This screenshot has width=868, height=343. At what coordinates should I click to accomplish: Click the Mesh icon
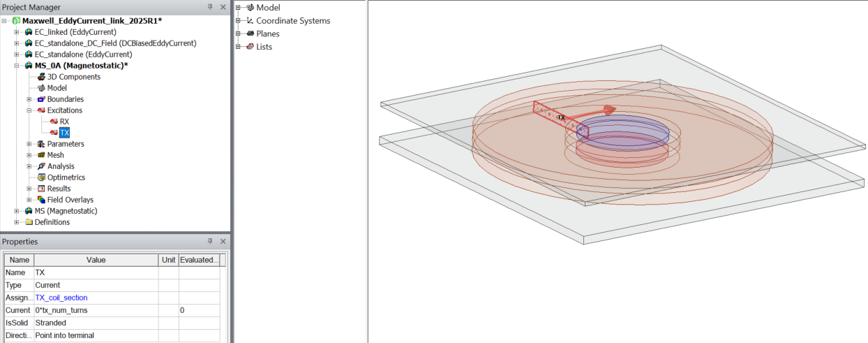41,155
